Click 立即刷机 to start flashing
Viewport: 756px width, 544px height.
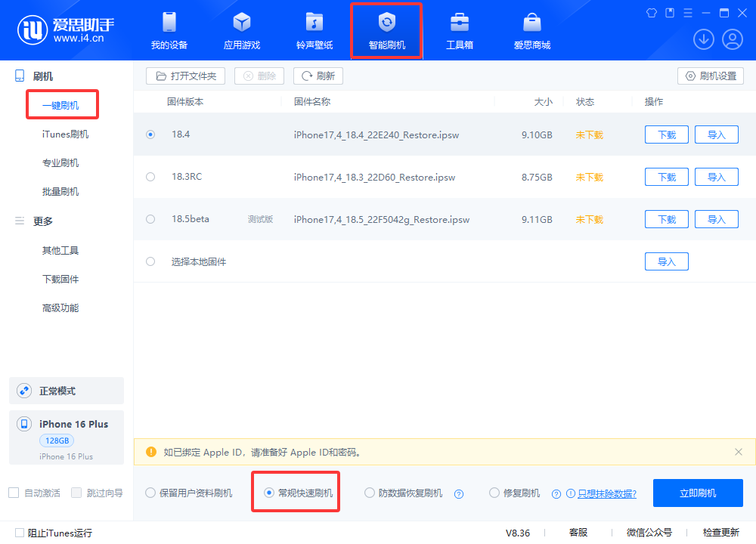point(697,492)
